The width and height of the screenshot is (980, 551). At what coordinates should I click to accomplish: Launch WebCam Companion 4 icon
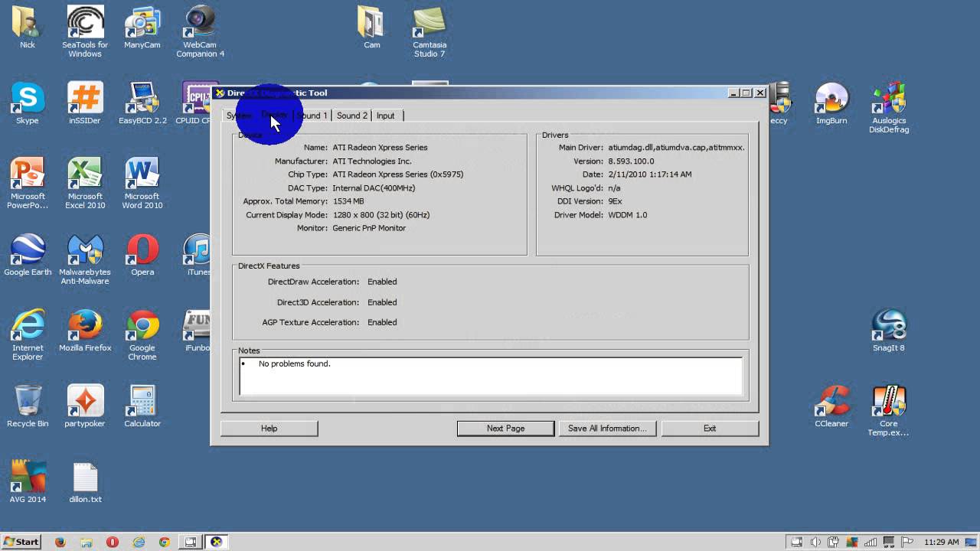coord(200,31)
